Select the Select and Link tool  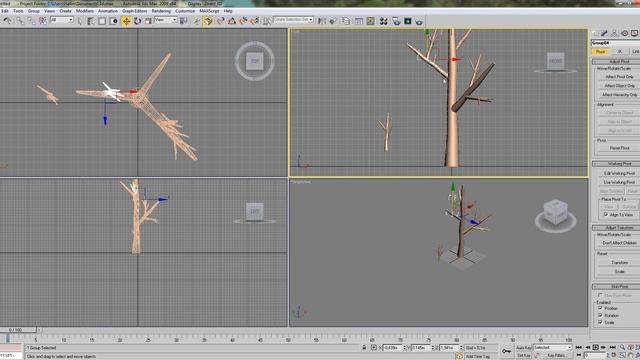click(x=20, y=21)
